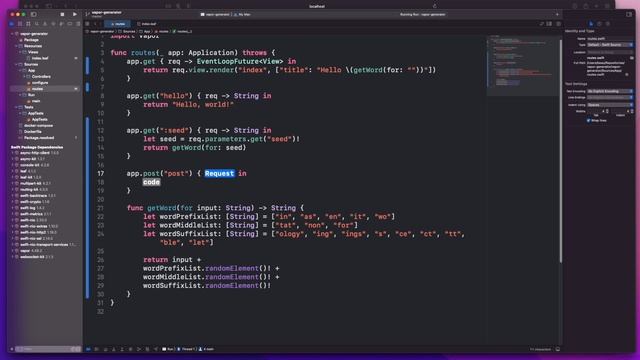Click the file Name field in inspector

point(610,39)
